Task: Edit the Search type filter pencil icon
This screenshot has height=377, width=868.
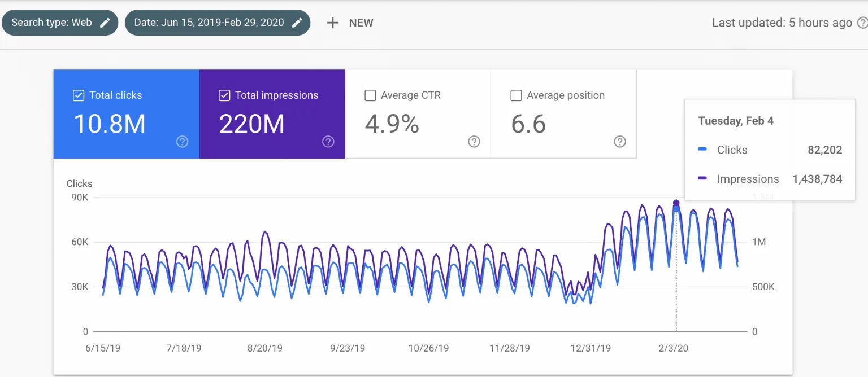Action: [x=105, y=23]
